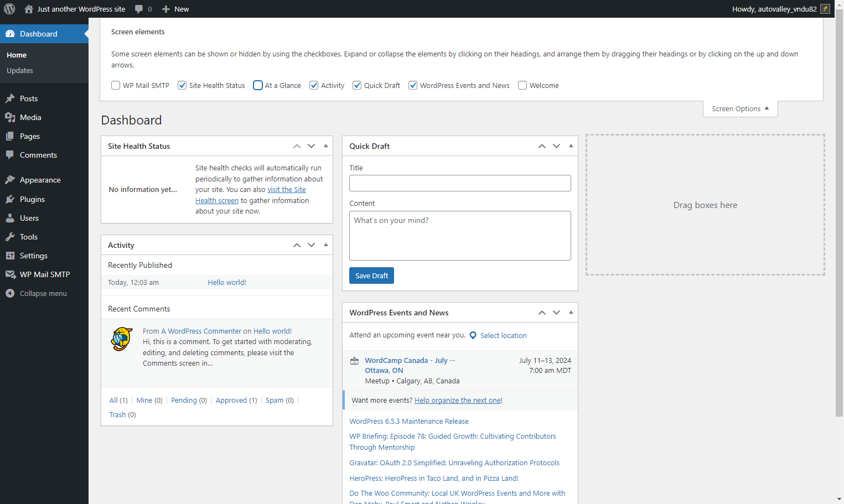Click the Plugins plug icon
This screenshot has width=844, height=504.
tap(10, 199)
